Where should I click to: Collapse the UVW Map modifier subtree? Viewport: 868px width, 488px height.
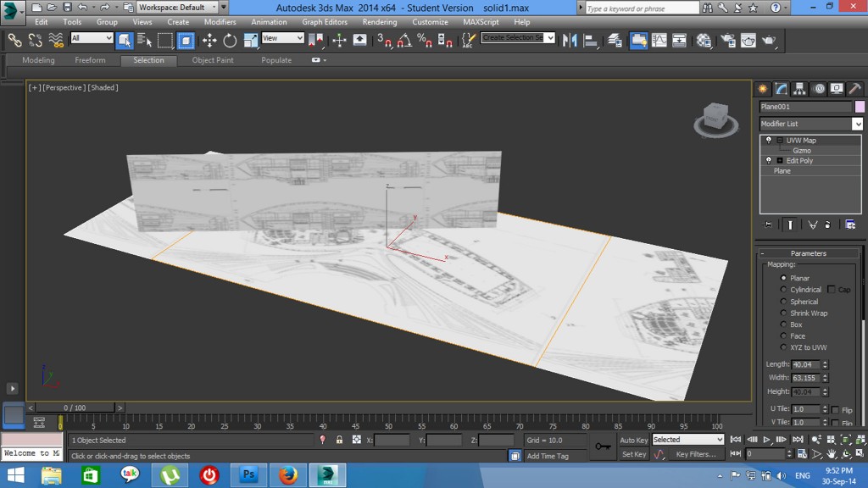(x=780, y=141)
